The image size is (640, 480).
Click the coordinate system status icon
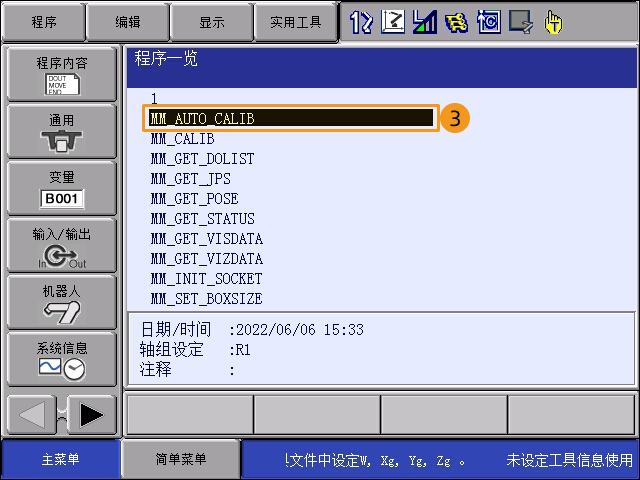click(x=393, y=22)
